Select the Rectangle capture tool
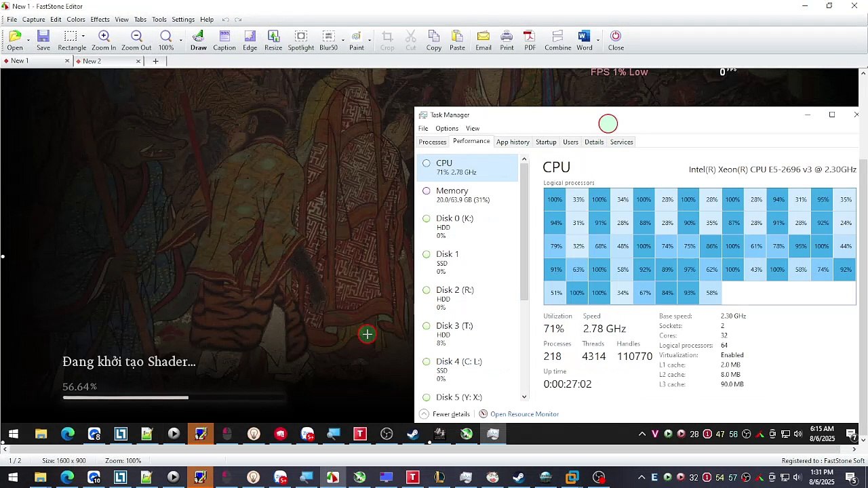This screenshot has height=488, width=868. (71, 41)
